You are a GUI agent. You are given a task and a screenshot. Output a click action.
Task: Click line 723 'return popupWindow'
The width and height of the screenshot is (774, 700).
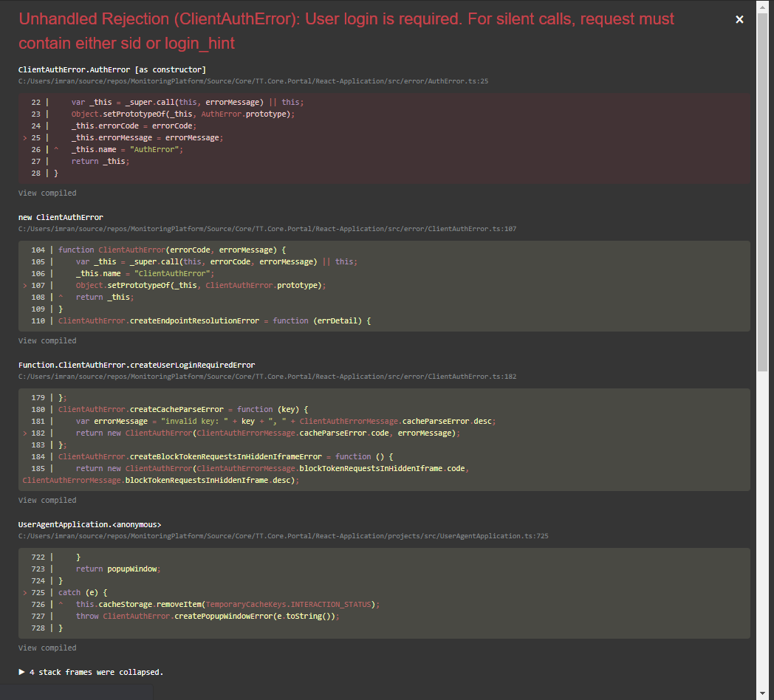(118, 569)
